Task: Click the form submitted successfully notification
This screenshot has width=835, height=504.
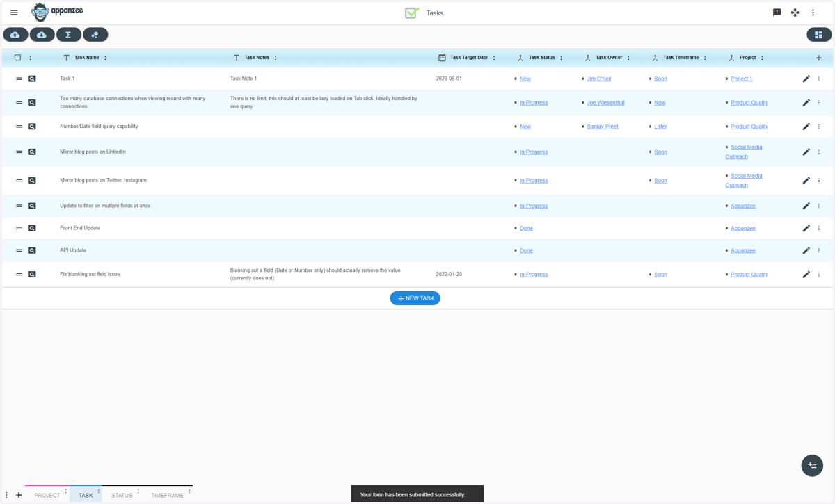Action: [417, 494]
